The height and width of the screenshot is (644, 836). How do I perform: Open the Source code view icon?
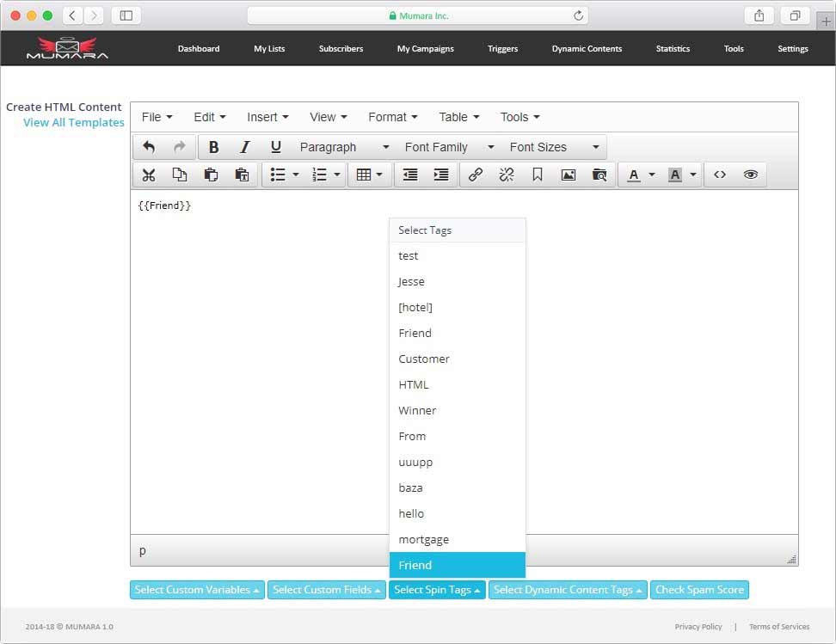click(720, 175)
